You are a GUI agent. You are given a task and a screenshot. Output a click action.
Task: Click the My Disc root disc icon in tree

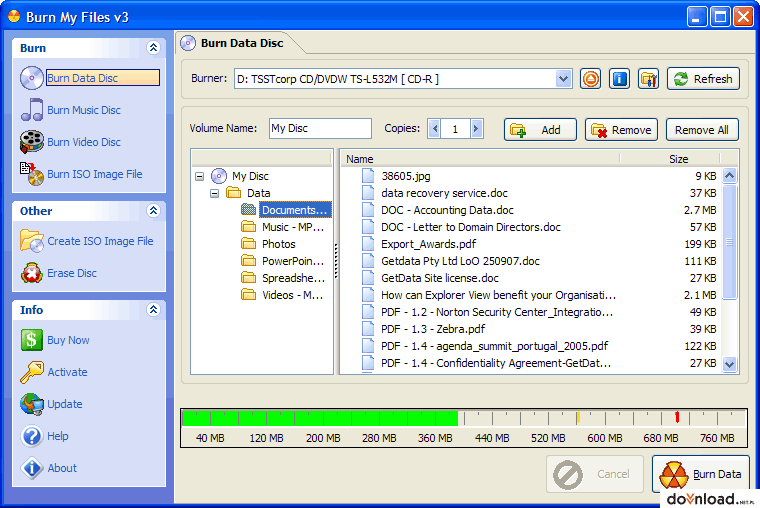[x=219, y=176]
